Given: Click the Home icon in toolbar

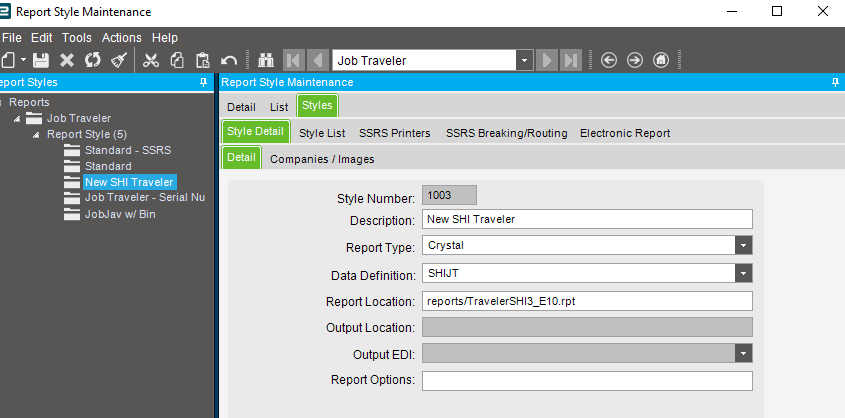Looking at the screenshot, I should pyautogui.click(x=661, y=60).
